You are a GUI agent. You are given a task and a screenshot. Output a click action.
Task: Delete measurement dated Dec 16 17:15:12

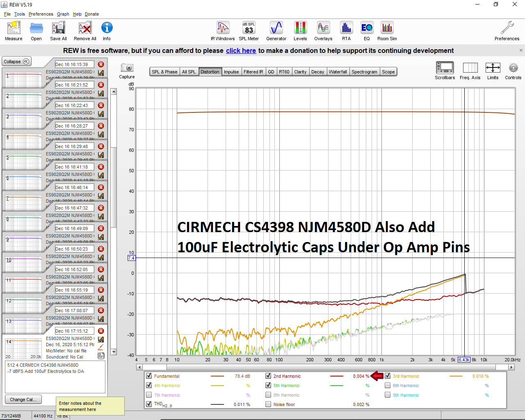(x=101, y=331)
